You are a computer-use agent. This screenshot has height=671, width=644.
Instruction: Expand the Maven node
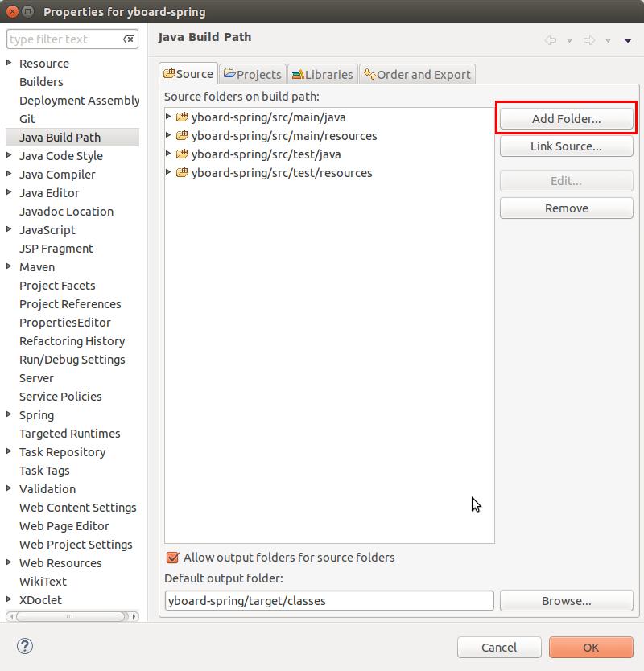pos(9,266)
